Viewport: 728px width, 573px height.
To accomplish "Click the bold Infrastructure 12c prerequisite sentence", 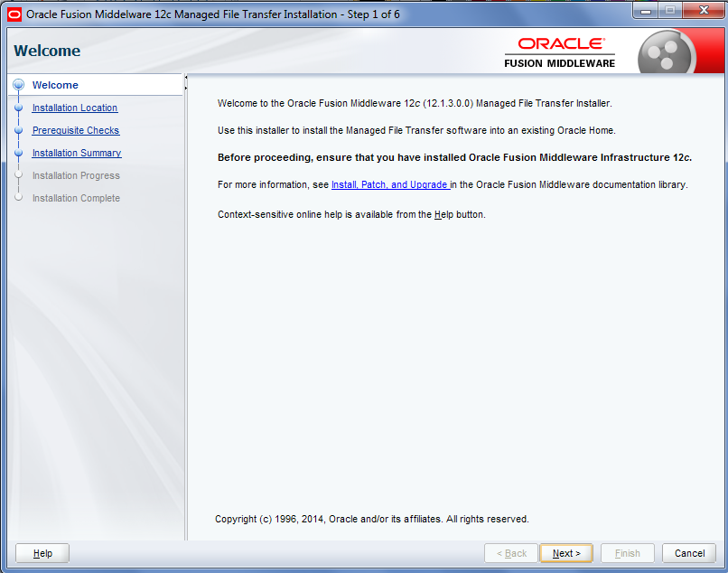I will [454, 157].
